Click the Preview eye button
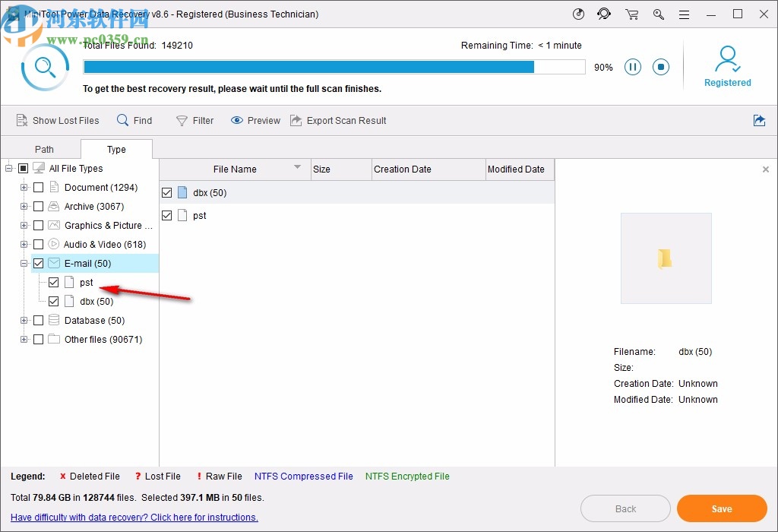 pyautogui.click(x=255, y=121)
